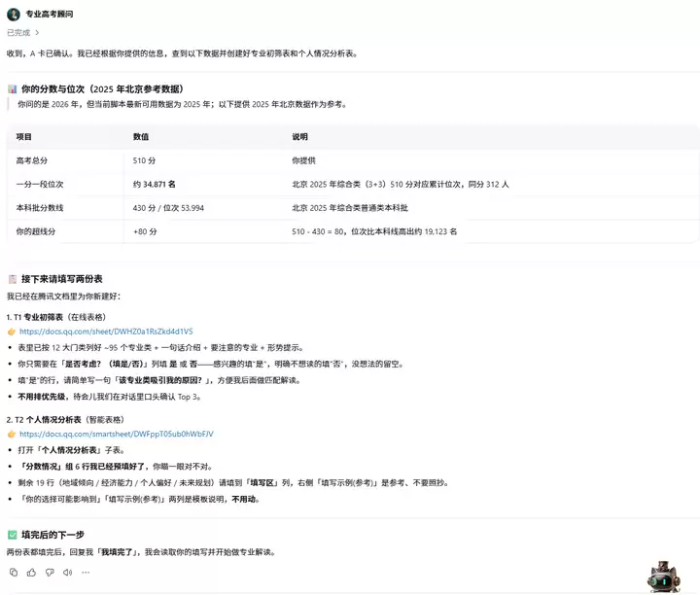Play the reply aloud with speaker icon
Screen dimensions: 700x595
[x=67, y=573]
